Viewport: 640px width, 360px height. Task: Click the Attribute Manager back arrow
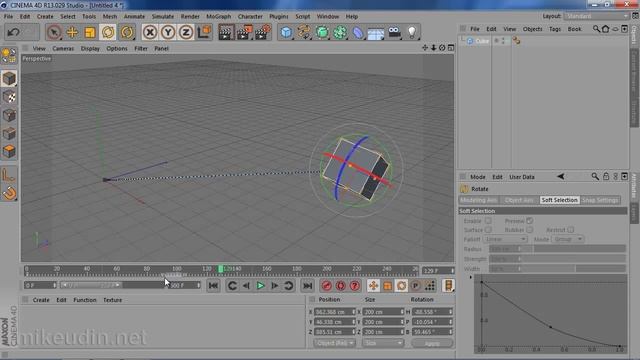pos(560,177)
